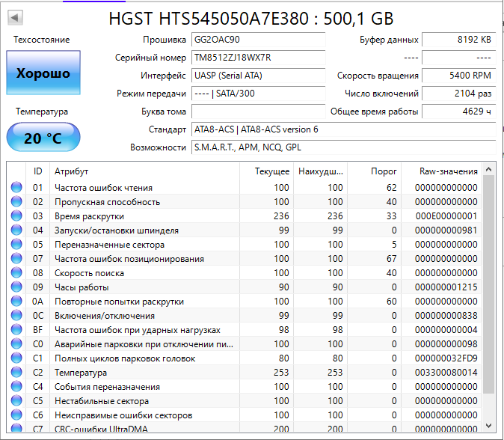504x440 pixels.
Task: Sort by the Атрибут column header
Action: click(142, 171)
